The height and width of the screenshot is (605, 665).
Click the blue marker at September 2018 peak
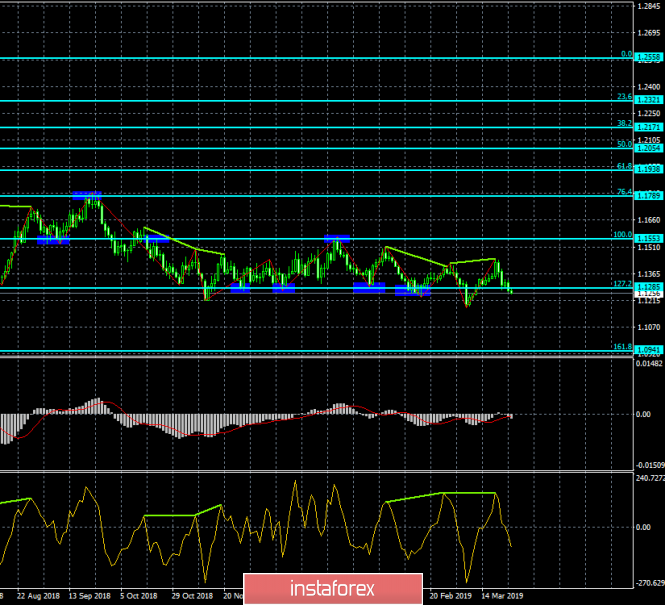pyautogui.click(x=87, y=194)
